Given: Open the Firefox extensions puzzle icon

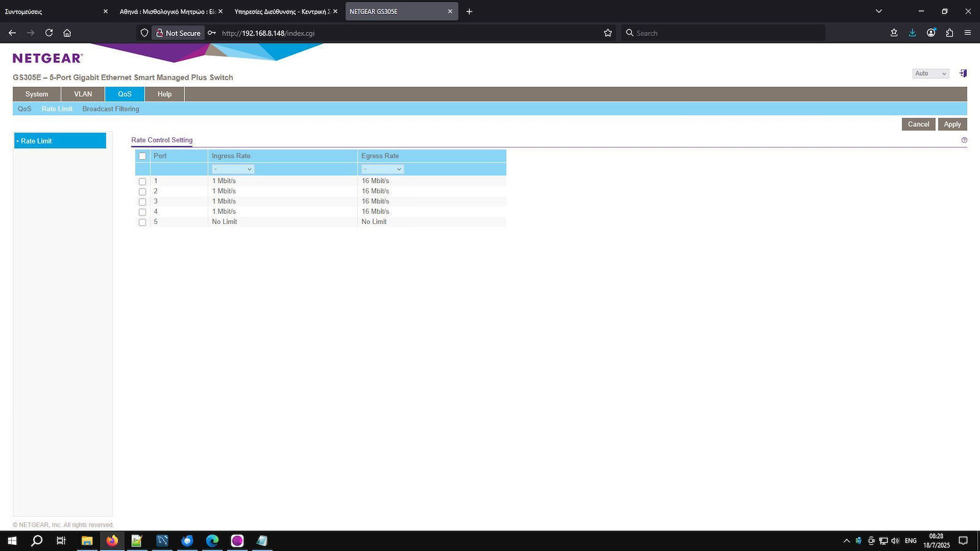Looking at the screenshot, I should point(949,33).
